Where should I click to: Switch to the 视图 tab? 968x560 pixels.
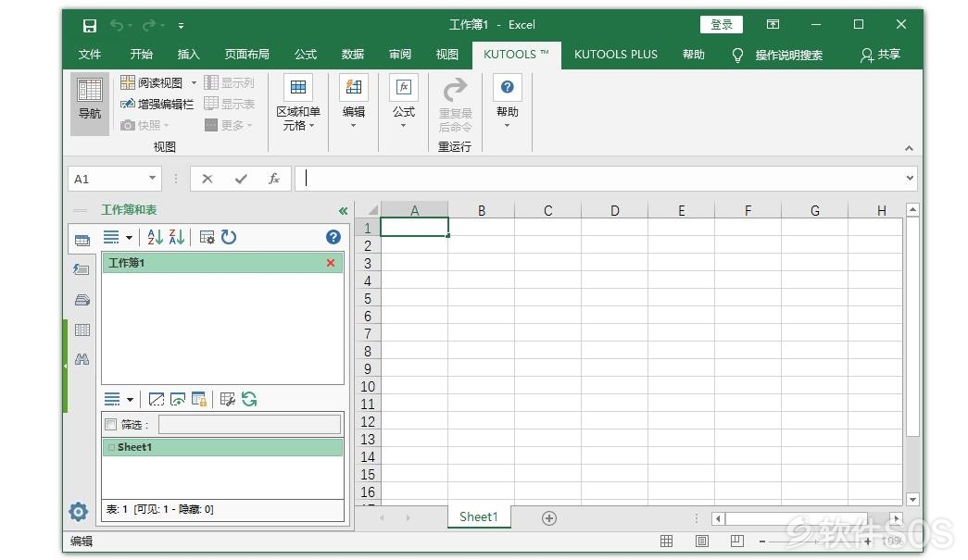tap(447, 55)
